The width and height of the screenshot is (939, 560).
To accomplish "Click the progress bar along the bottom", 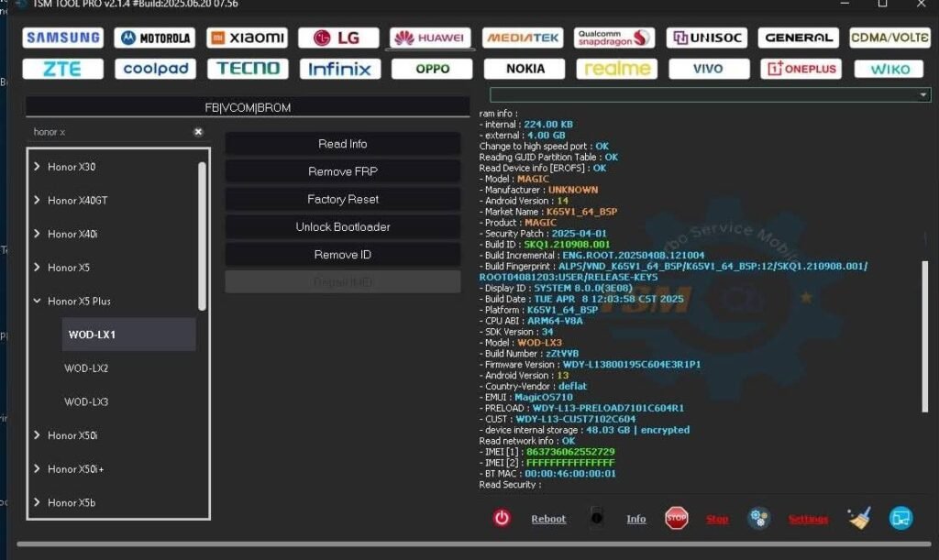I will coord(474,544).
